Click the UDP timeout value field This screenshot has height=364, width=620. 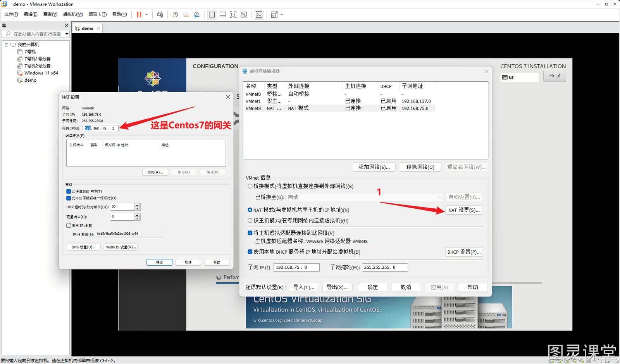click(x=122, y=207)
